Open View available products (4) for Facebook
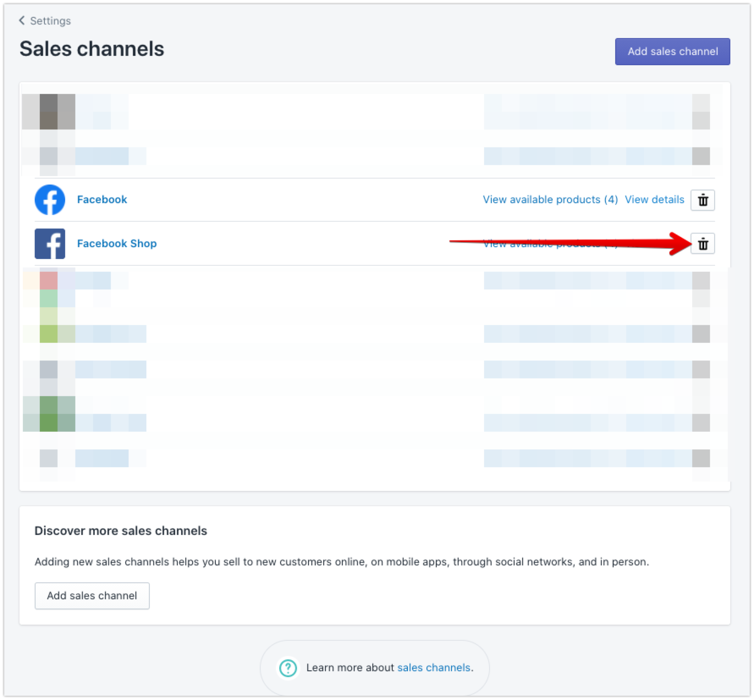The image size is (754, 700). [x=550, y=200]
